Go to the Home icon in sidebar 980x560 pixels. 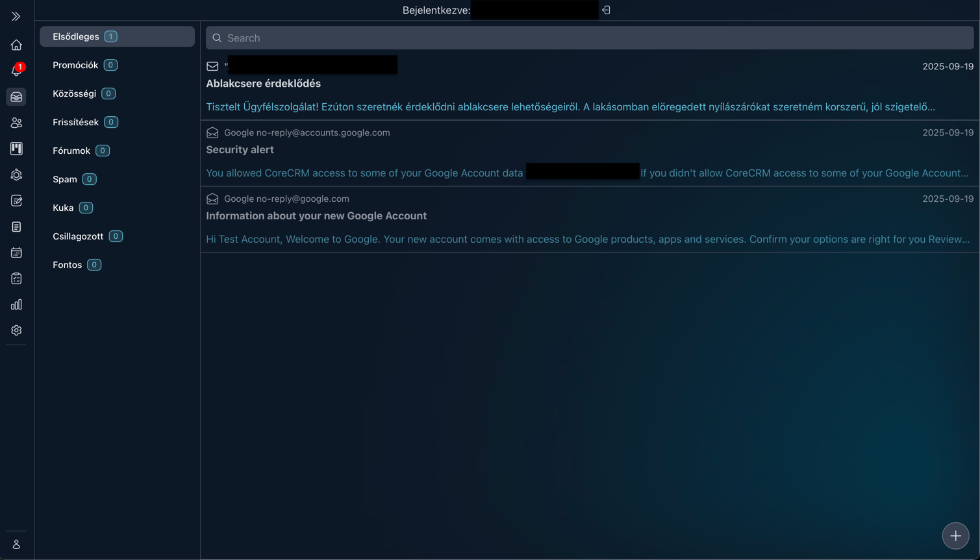(16, 45)
